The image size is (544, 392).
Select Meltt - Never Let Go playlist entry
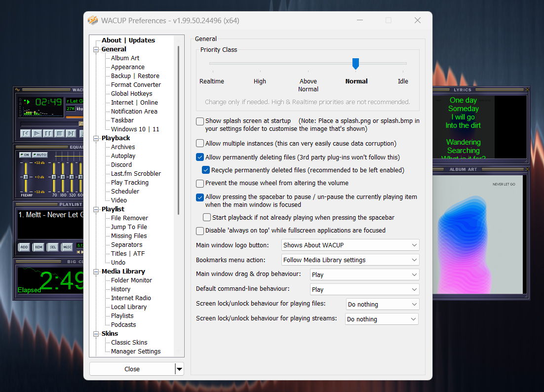(51, 215)
